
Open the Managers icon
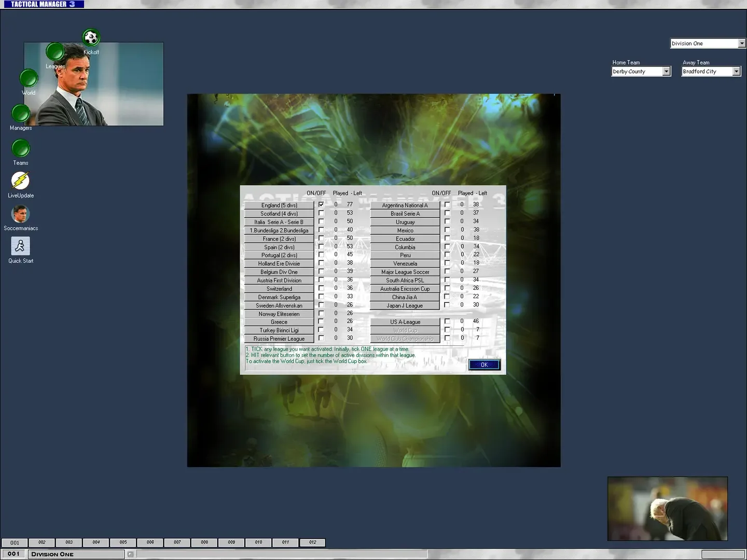point(21,113)
